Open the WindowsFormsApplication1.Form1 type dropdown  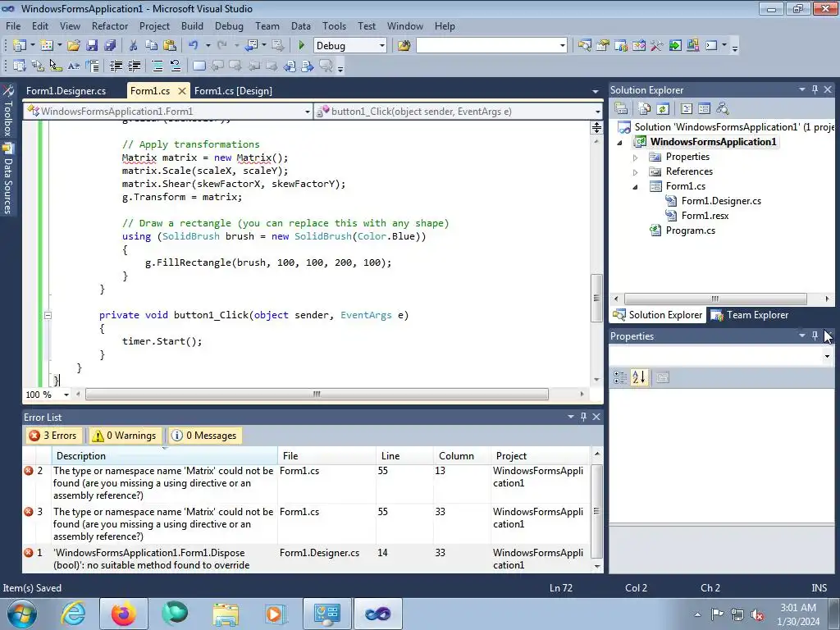(308, 112)
